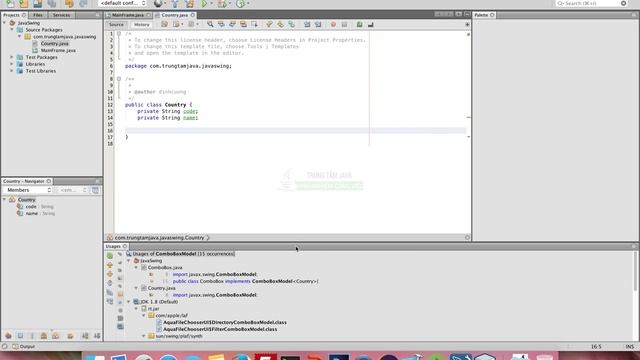This screenshot has width=640, height=360.
Task: Click the web browser globe icon
Action: tap(158, 4)
